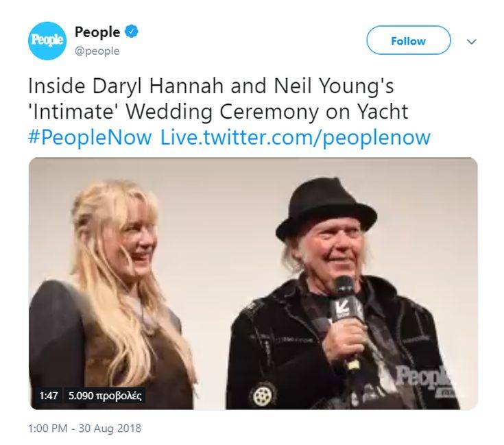The width and height of the screenshot is (504, 445).
Task: Open the People profile avatar
Action: click(x=47, y=41)
